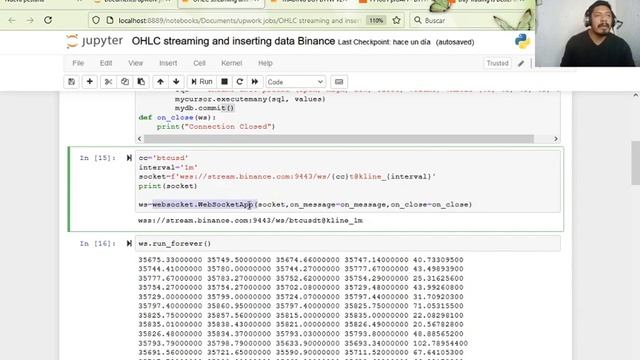This screenshot has width=640, height=360.
Task: Click the shield tracking protection icon
Action: (x=96, y=20)
